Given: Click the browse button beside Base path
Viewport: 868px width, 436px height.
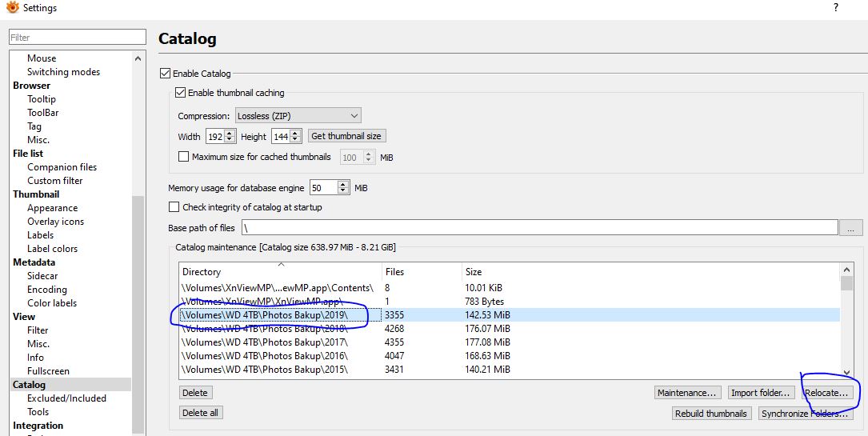Looking at the screenshot, I should click(x=850, y=228).
